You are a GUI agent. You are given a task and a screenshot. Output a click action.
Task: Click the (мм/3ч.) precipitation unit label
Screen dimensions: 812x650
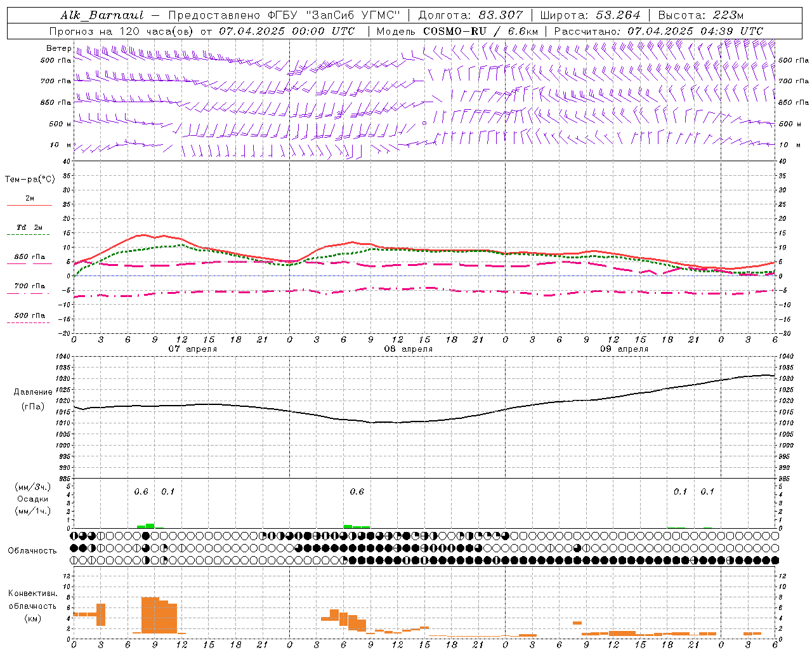click(32, 487)
